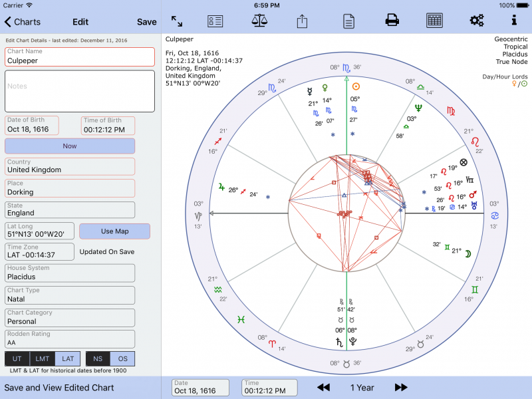Open the ephemeris table icon

pyautogui.click(x=434, y=21)
